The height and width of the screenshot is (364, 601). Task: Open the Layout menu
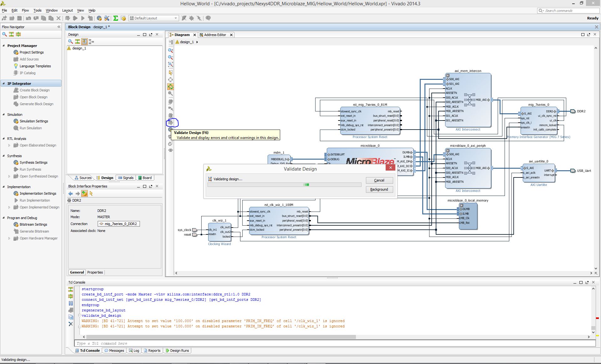[x=67, y=10]
